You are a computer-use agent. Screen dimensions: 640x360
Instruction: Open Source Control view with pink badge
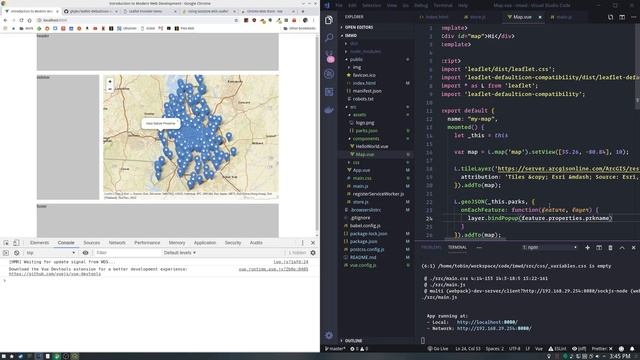point(329,56)
